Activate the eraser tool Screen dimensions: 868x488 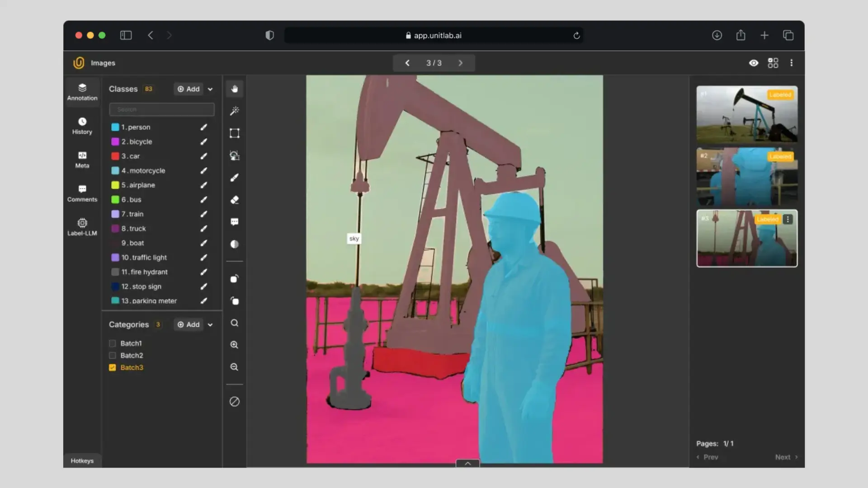[234, 200]
